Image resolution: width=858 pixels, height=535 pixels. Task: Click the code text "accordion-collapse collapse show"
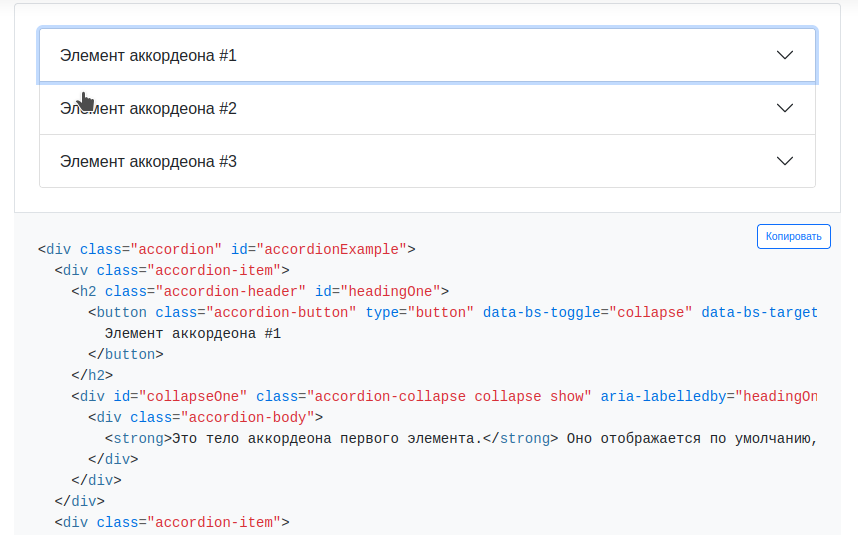(449, 397)
